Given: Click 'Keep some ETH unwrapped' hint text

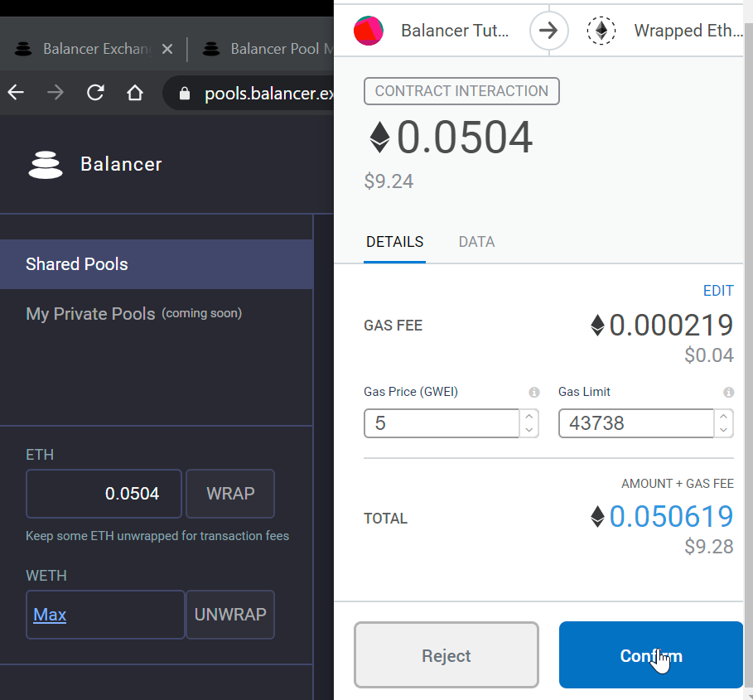Looking at the screenshot, I should point(157,536).
